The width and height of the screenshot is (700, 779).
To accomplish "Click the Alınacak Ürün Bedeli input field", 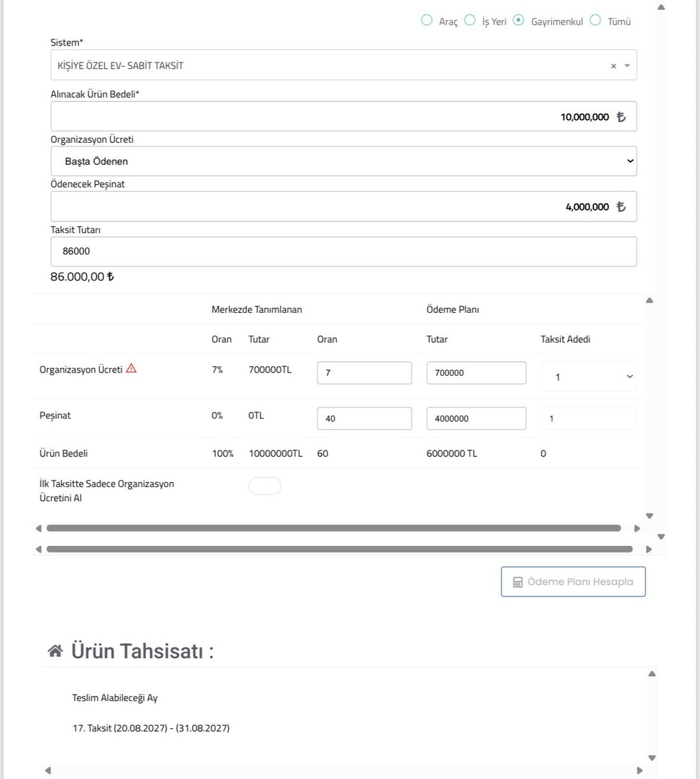I will (343, 116).
